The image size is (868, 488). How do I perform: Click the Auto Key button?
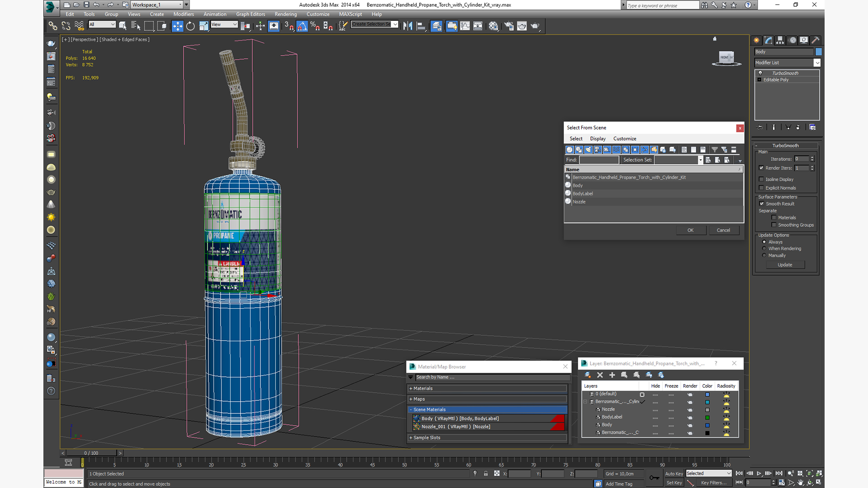click(674, 474)
